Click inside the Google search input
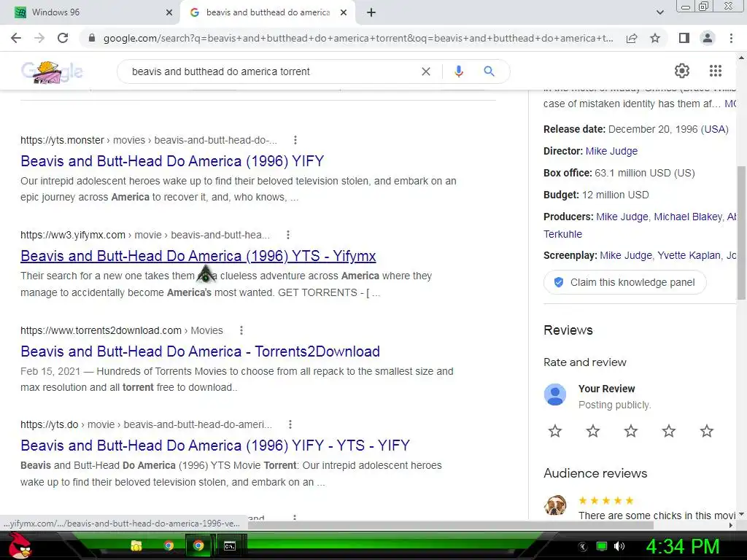This screenshot has height=560, width=747. 271,71
